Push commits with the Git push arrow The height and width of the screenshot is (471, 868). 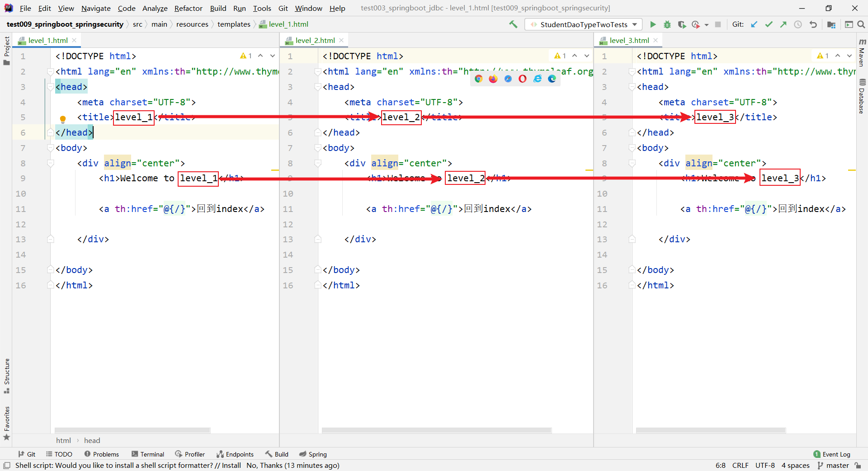click(x=783, y=24)
